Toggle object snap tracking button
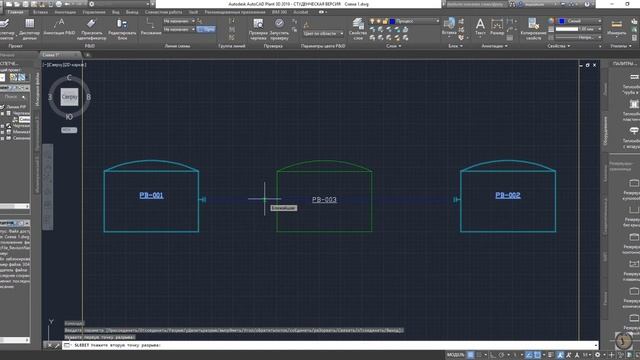Screen dimensions: 640x360 pyautogui.click(x=529, y=355)
